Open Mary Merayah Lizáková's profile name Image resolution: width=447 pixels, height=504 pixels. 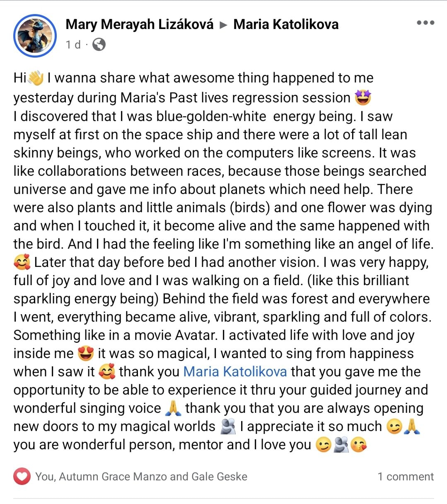140,24
